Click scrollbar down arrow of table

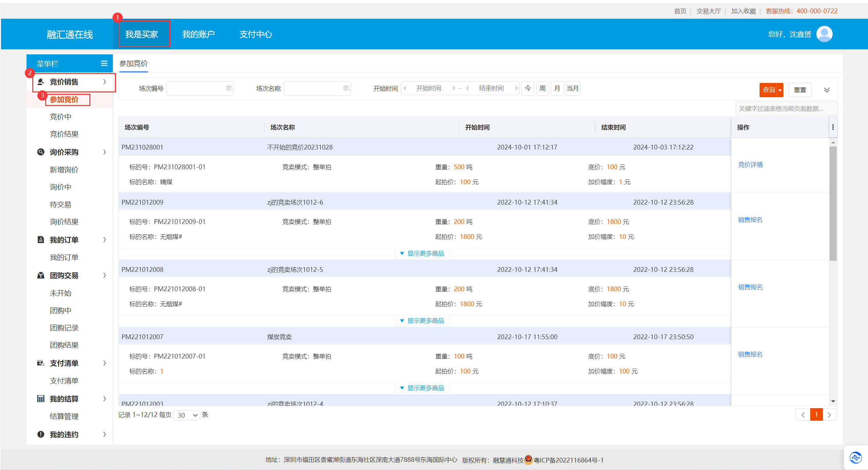click(833, 401)
